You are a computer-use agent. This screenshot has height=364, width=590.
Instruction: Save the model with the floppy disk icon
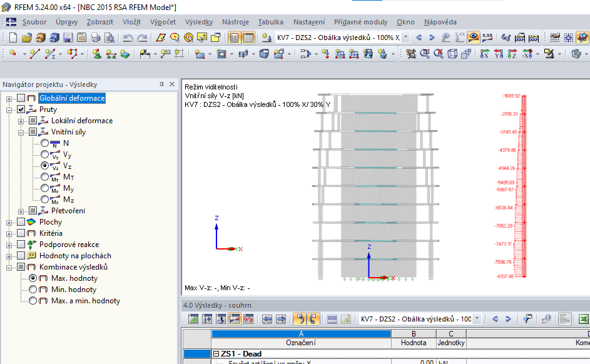coord(68,38)
